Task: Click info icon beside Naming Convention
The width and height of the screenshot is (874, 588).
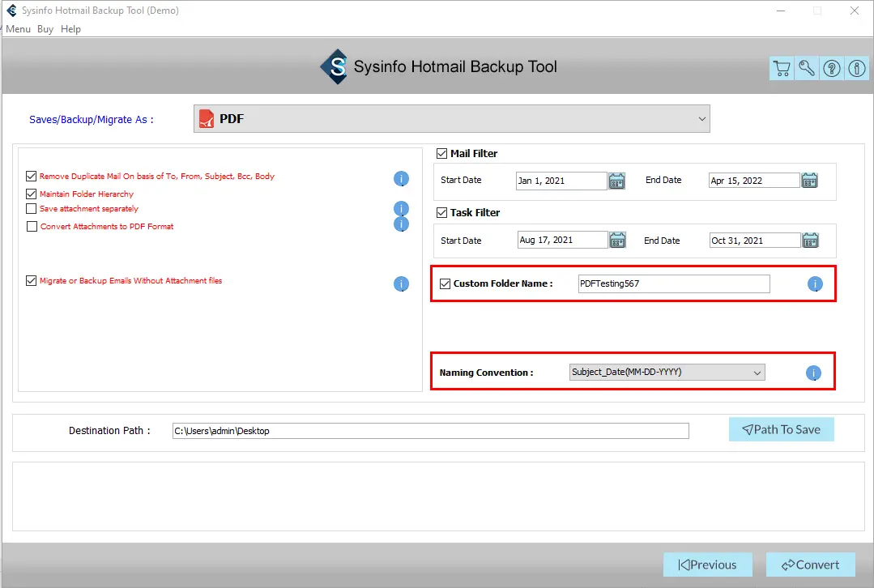Action: tap(814, 373)
